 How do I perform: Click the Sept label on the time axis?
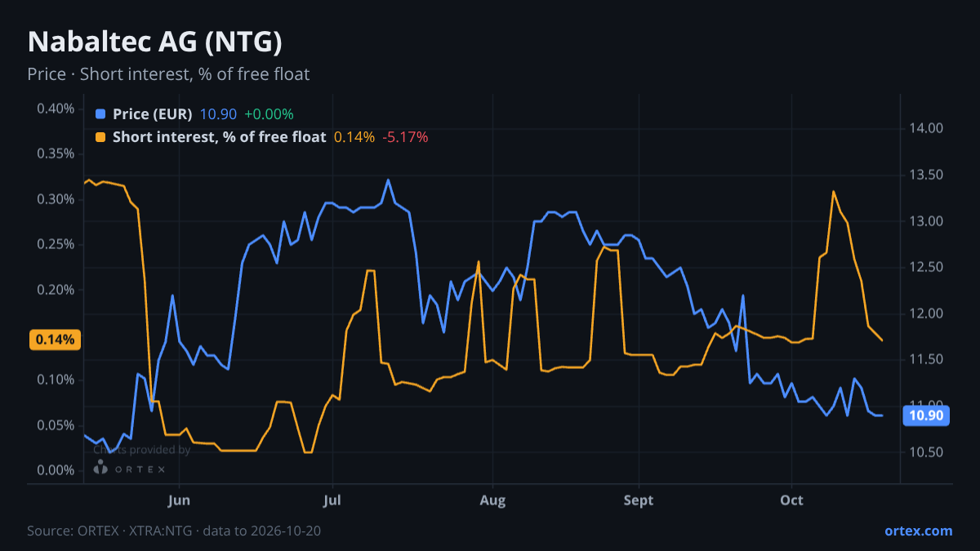coord(639,500)
